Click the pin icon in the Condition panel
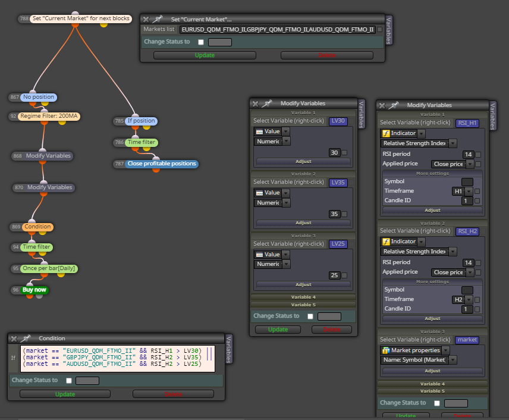509x420 pixels. pos(26,338)
